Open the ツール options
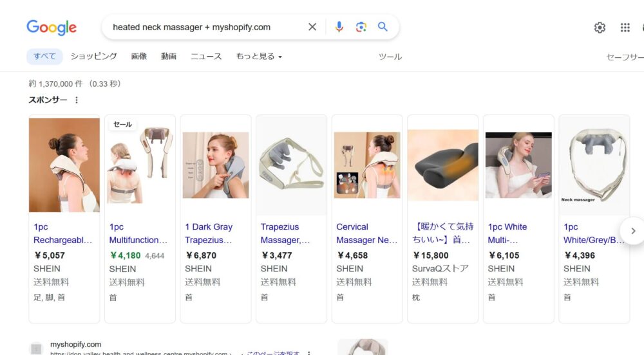 pyautogui.click(x=390, y=57)
